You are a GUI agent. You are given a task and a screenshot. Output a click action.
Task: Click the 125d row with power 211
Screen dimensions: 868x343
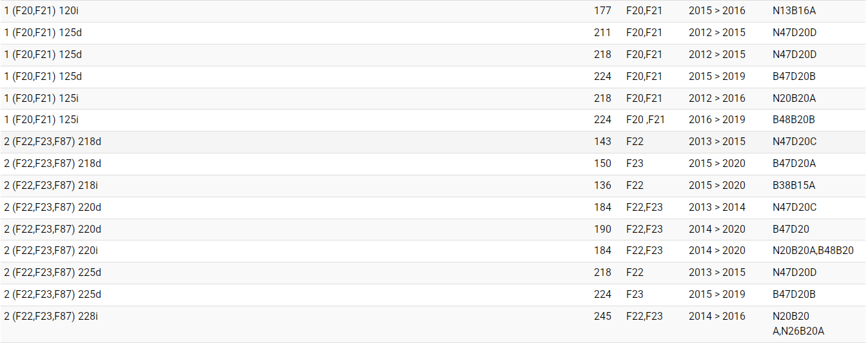(x=43, y=33)
